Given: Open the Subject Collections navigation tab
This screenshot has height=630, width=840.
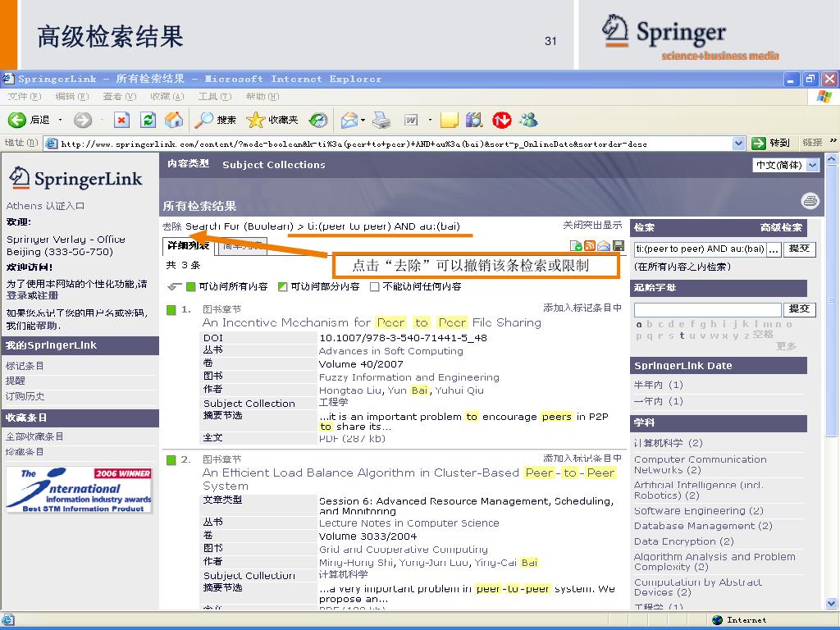Looking at the screenshot, I should click(x=274, y=164).
